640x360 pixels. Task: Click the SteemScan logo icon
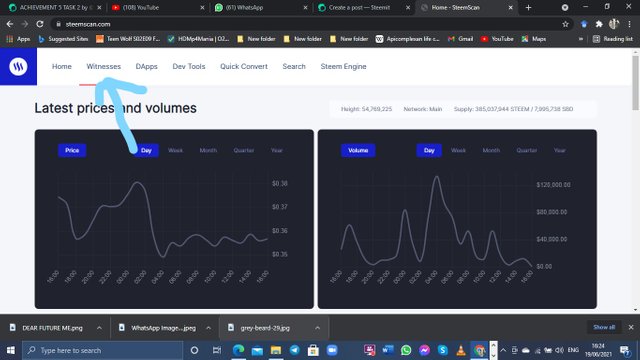(18, 67)
